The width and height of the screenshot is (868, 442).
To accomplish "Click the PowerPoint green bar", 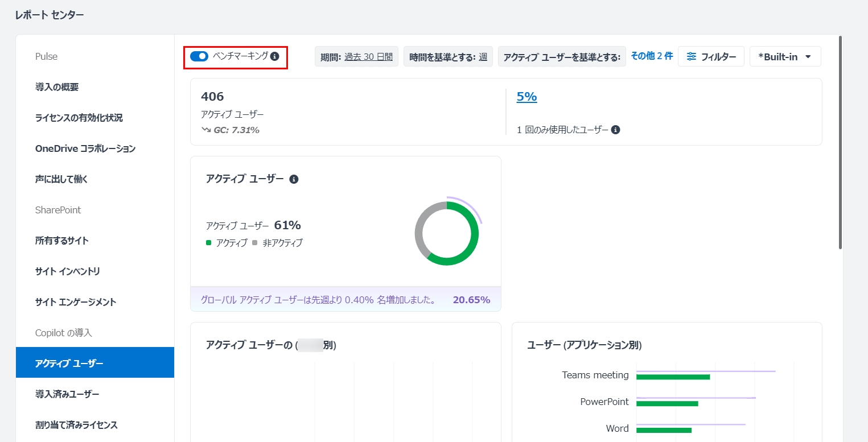I will click(x=667, y=403).
